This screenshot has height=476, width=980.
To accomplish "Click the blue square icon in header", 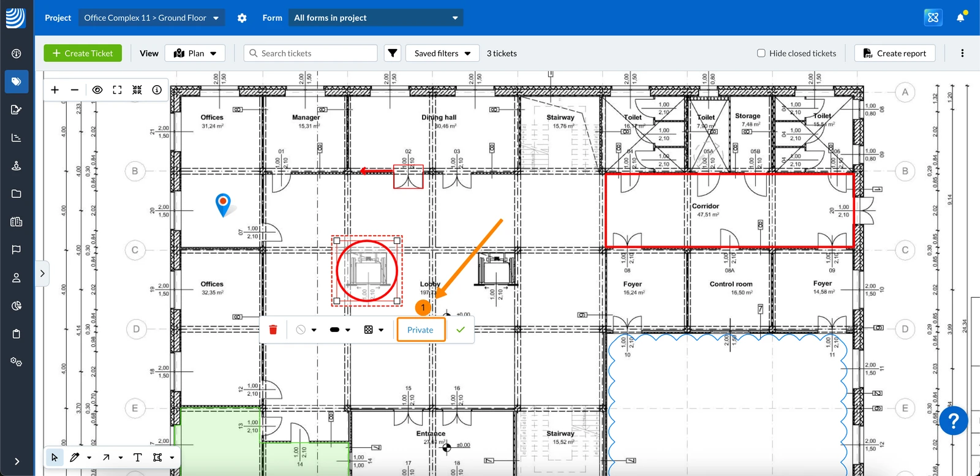I will (x=933, y=17).
